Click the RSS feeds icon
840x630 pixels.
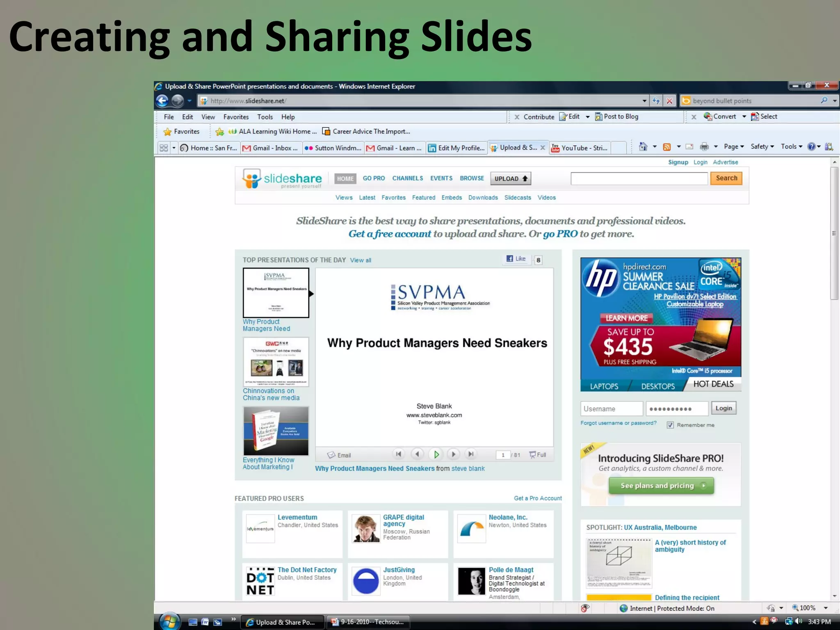[667, 147]
